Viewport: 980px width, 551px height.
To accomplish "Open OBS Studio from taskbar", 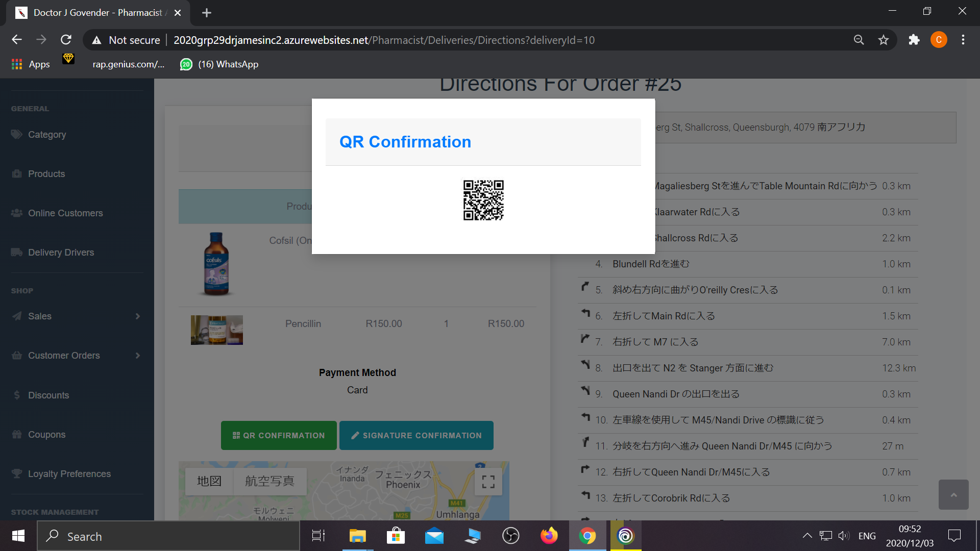I will click(510, 536).
